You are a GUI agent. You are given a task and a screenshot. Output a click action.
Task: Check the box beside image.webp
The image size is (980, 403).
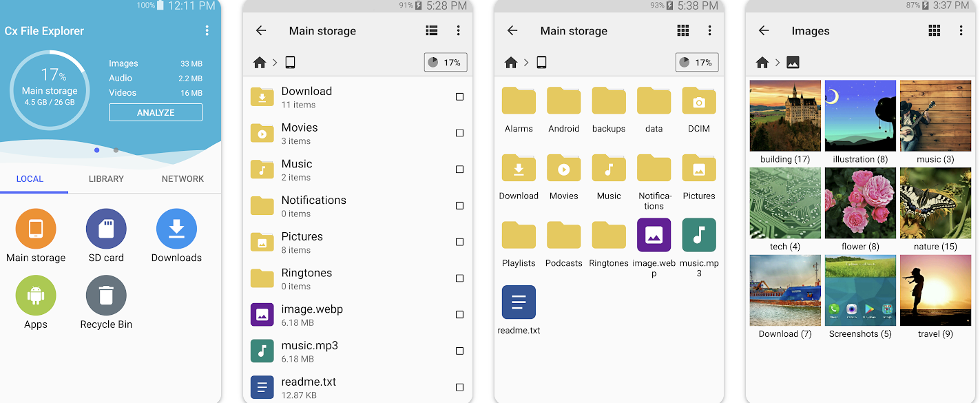(x=459, y=315)
